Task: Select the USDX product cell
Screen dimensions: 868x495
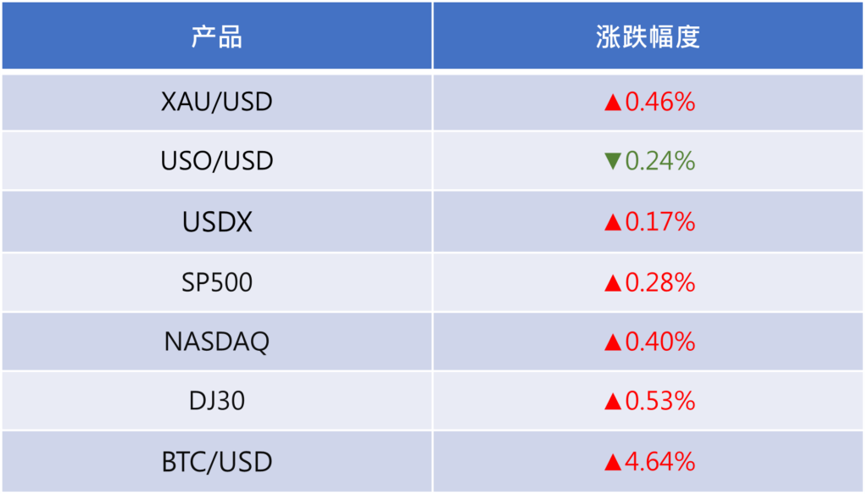Action: pos(217,222)
